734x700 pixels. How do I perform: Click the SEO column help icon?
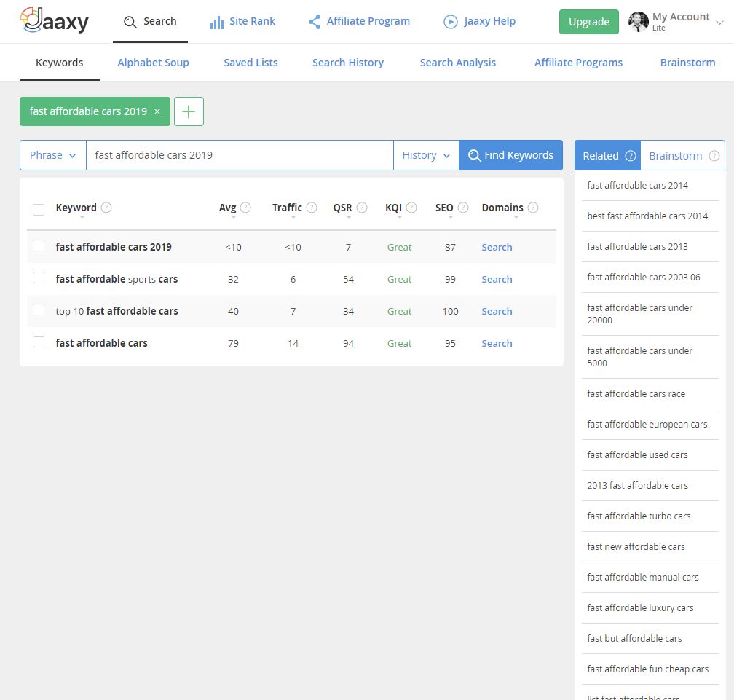[x=463, y=207]
